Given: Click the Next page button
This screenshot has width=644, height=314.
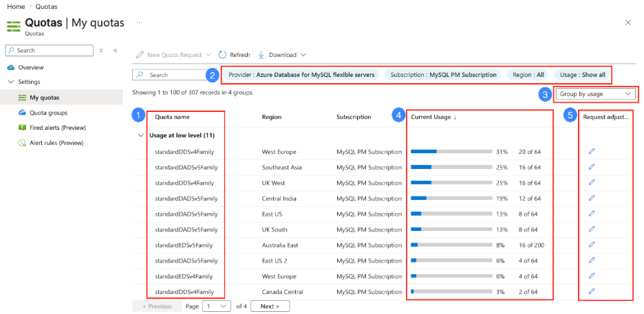Looking at the screenshot, I should [270, 306].
